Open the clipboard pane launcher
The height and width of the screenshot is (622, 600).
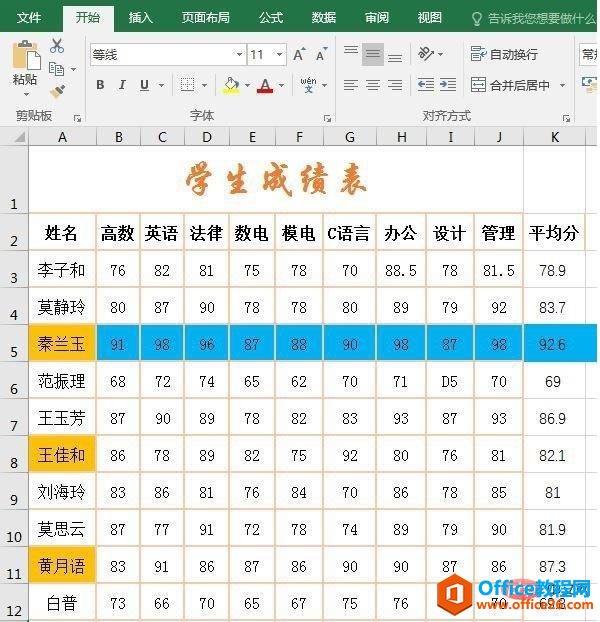[x=77, y=118]
